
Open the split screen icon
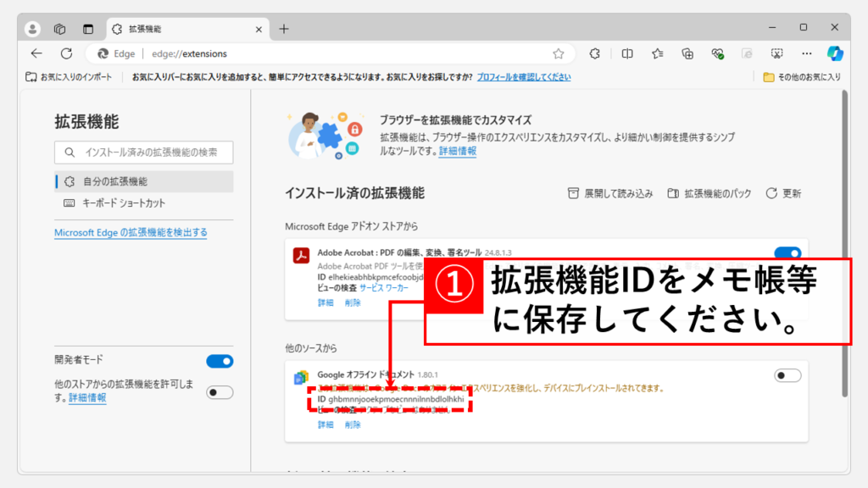627,53
